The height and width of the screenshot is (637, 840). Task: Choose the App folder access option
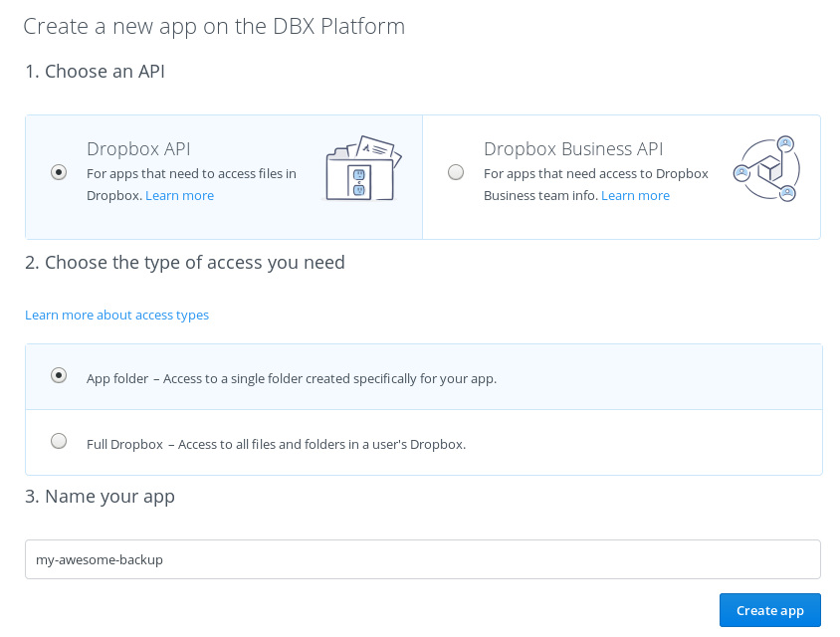click(x=58, y=375)
